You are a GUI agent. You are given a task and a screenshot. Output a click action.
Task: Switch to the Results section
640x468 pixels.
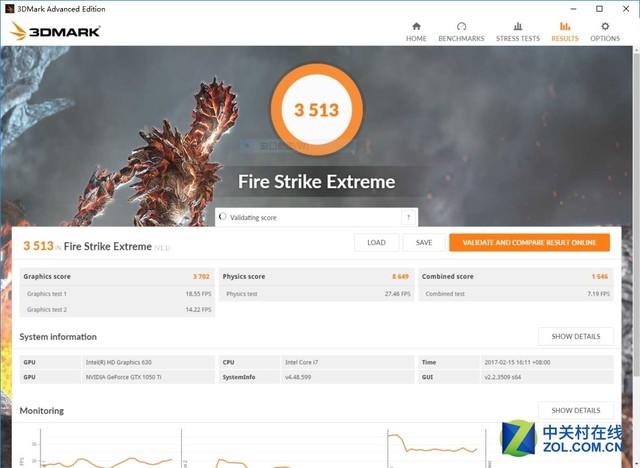565,32
